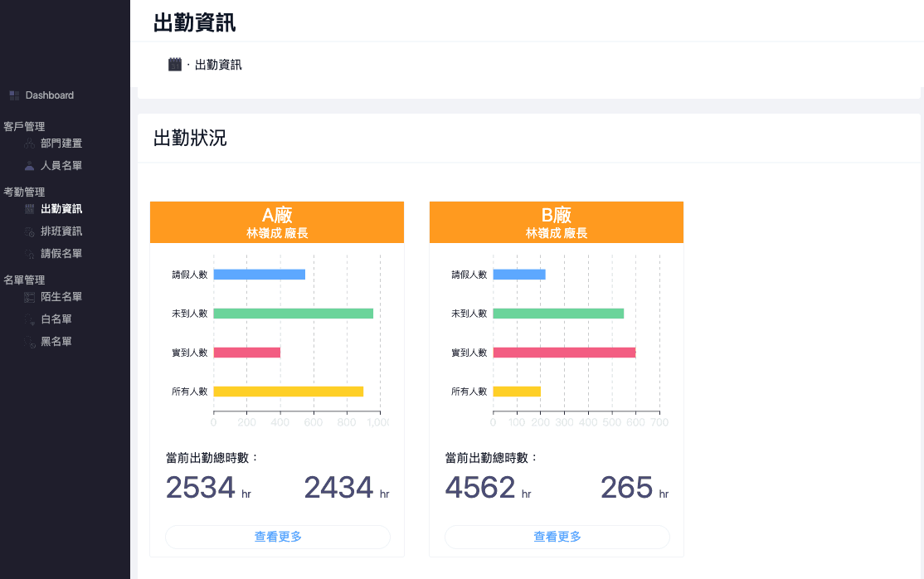Click the 出勤資訊 breadcrumb link

point(218,65)
